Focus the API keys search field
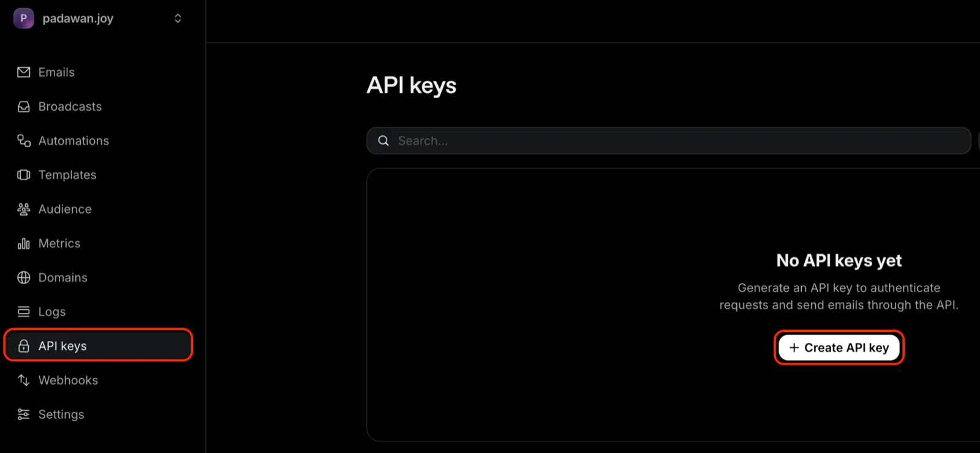Viewport: 980px width, 453px height. tap(674, 141)
